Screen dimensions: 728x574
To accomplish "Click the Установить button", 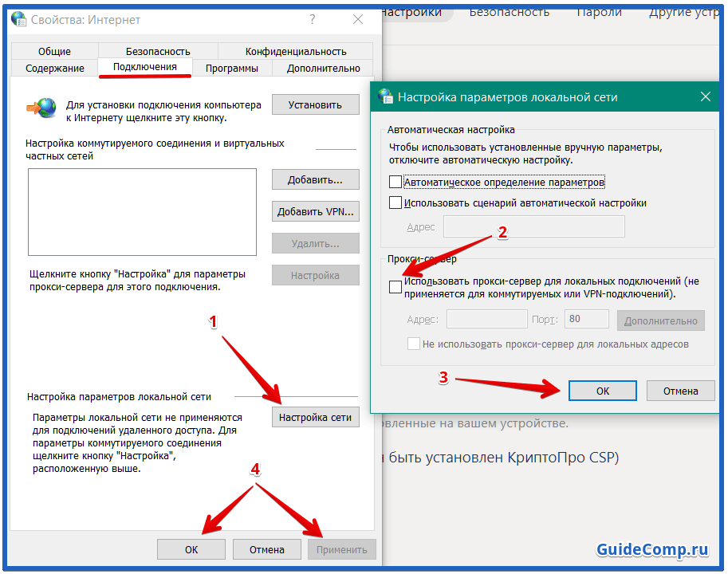I will [x=315, y=105].
